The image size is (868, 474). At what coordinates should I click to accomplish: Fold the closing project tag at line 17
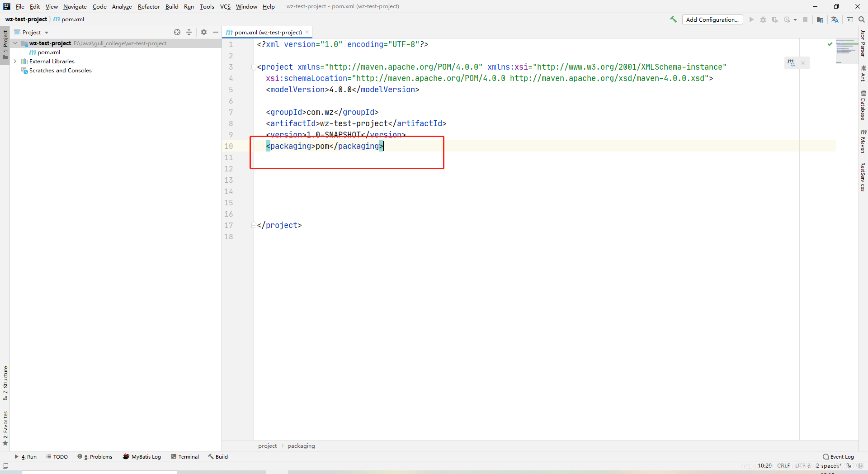(254, 225)
